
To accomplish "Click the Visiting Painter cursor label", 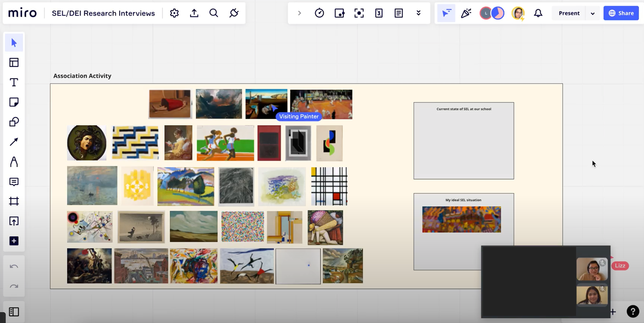I will tap(299, 116).
